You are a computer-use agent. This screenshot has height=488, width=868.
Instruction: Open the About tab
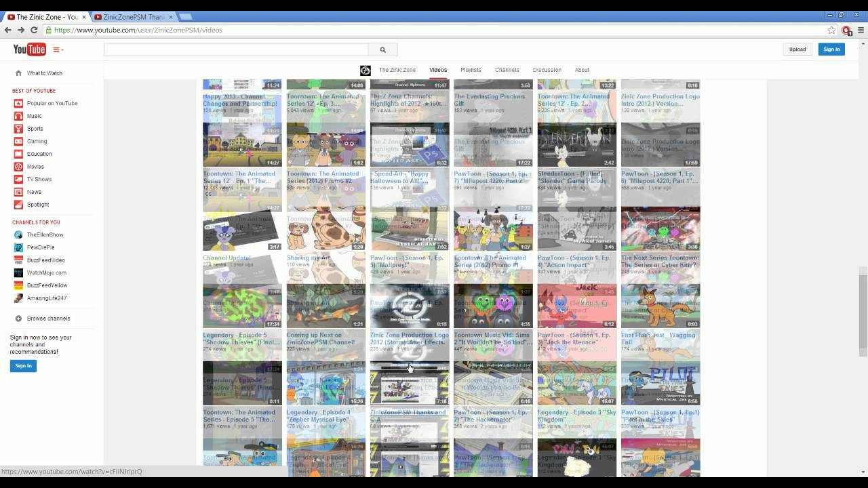click(x=582, y=70)
